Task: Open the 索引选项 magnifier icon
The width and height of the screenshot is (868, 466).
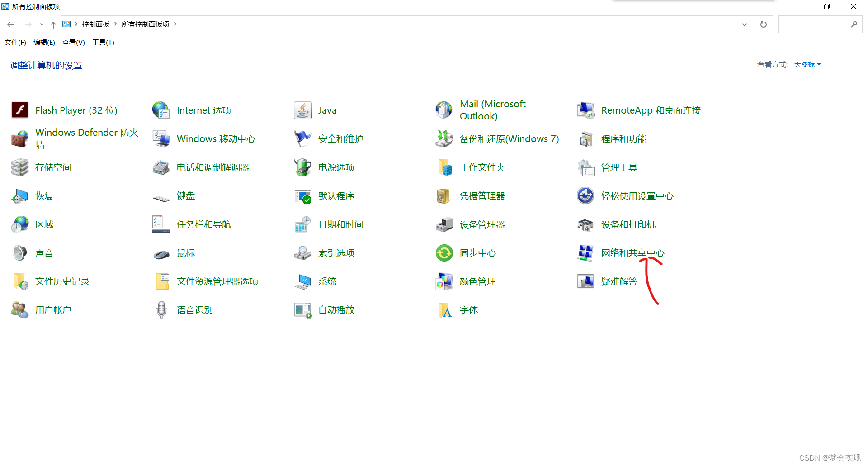Action: 303,252
